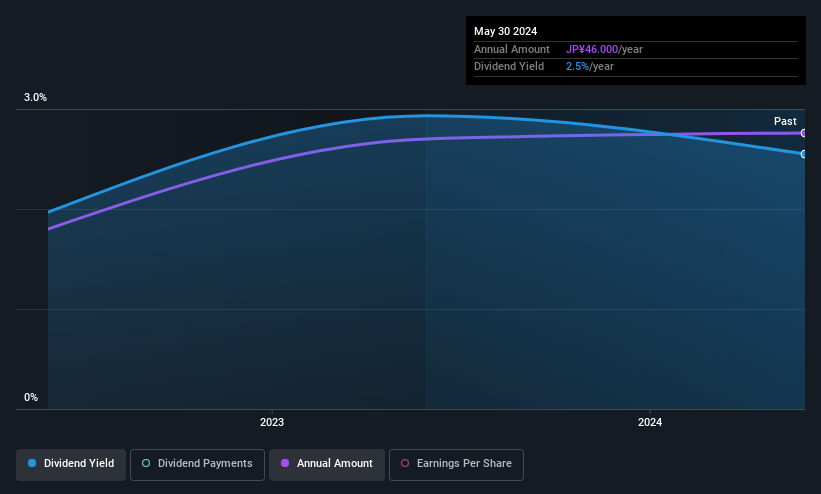Viewport: 821px width, 494px height.
Task: Click the May 30 2024 tooltip date
Action: tap(505, 31)
